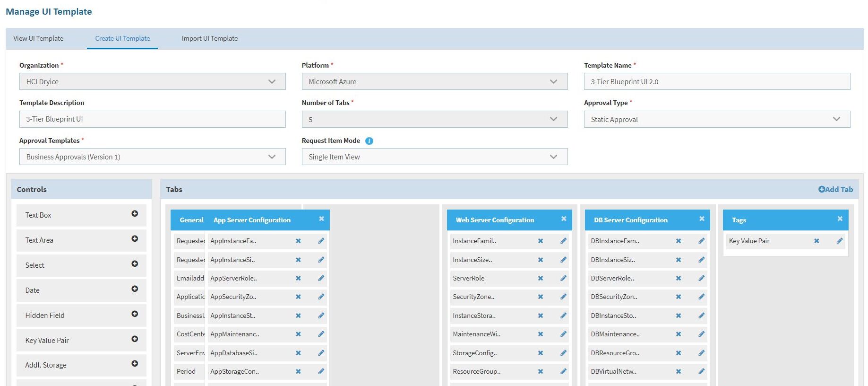Screen dimensions: 868x386
Task: Select Web Server Configuration tab header
Action: click(x=495, y=220)
